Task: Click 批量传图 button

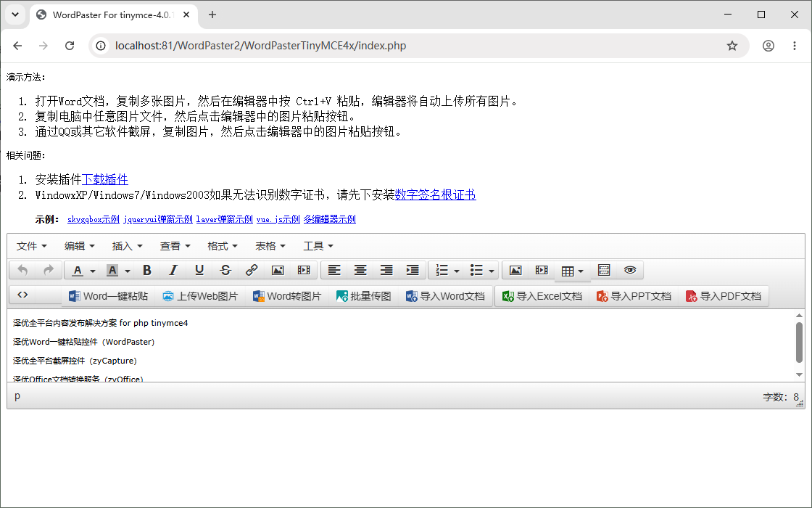Action: (363, 296)
